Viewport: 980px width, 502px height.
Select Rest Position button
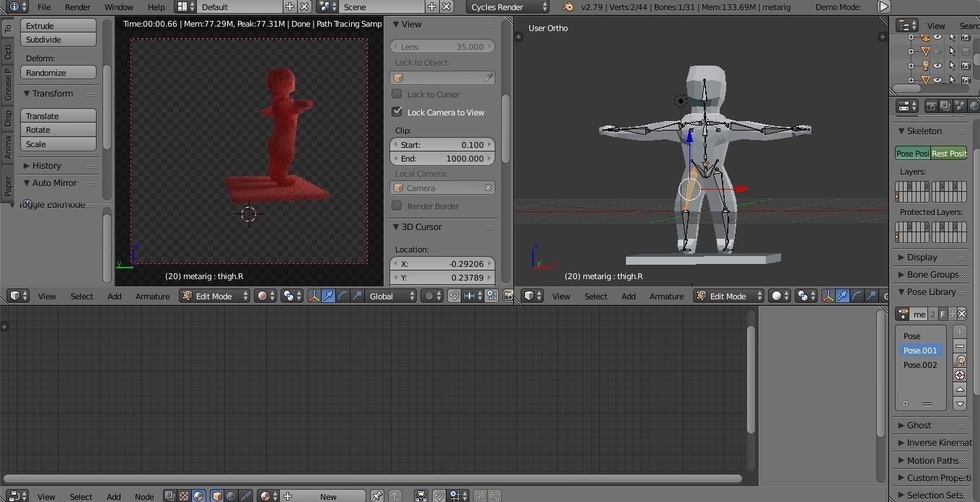pos(949,154)
